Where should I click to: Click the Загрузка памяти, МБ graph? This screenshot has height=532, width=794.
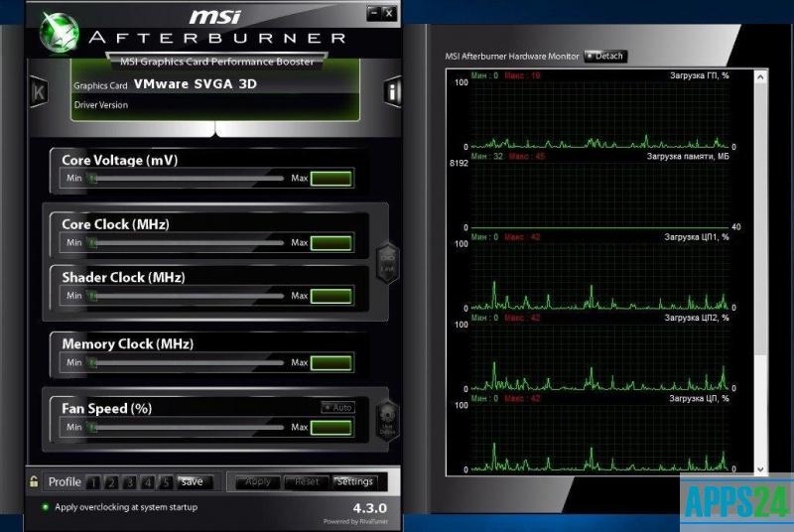(x=600, y=195)
